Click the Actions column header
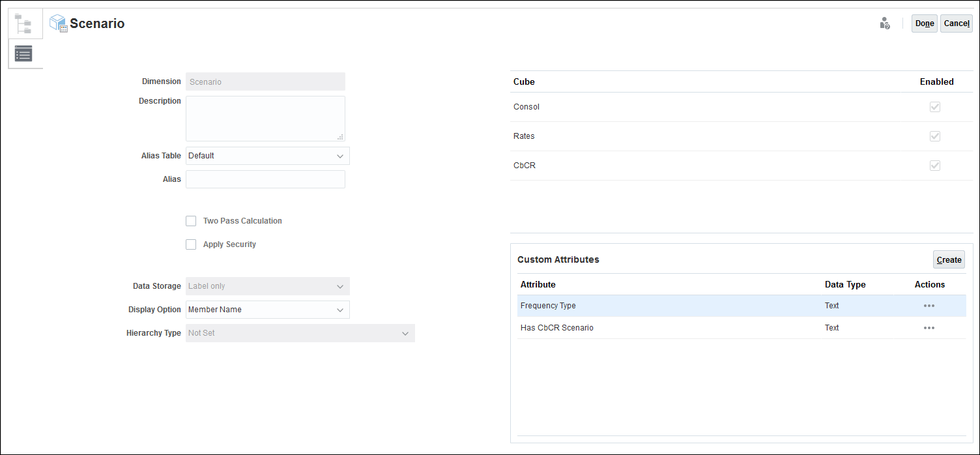The width and height of the screenshot is (980, 455). click(930, 285)
